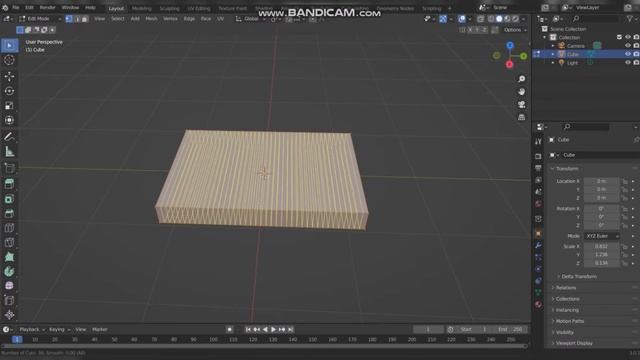Activate the 3D Cursor tool
The height and width of the screenshot is (360, 640).
[9, 60]
